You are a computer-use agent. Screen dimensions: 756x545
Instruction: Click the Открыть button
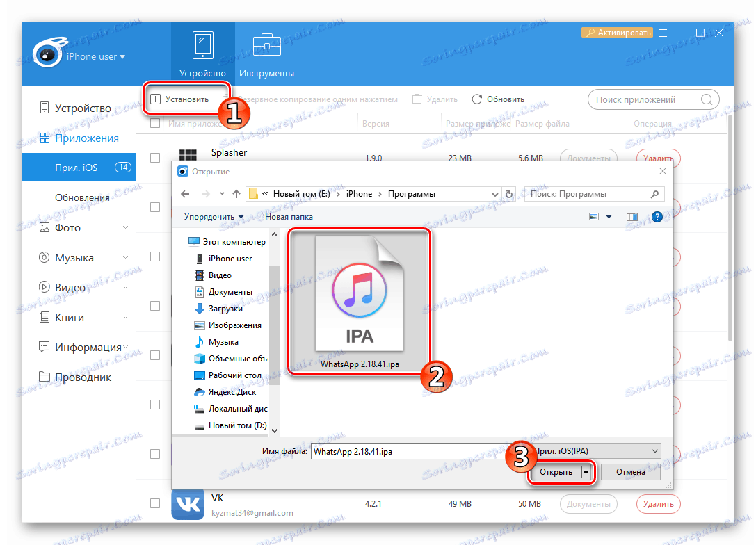(x=556, y=472)
